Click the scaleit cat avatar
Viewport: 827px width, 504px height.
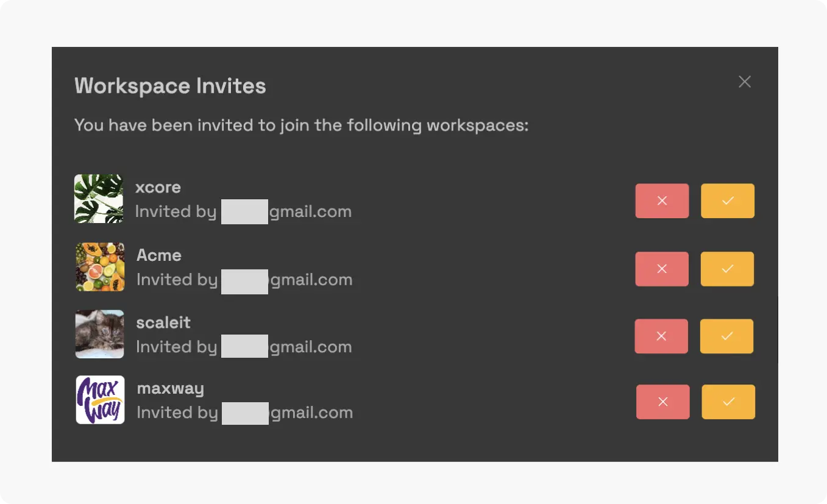pyautogui.click(x=99, y=334)
